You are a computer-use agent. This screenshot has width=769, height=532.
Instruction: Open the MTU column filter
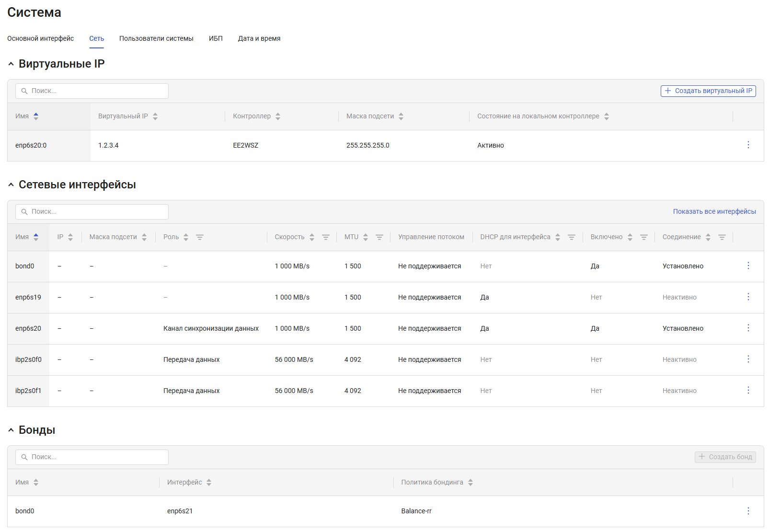[379, 237]
